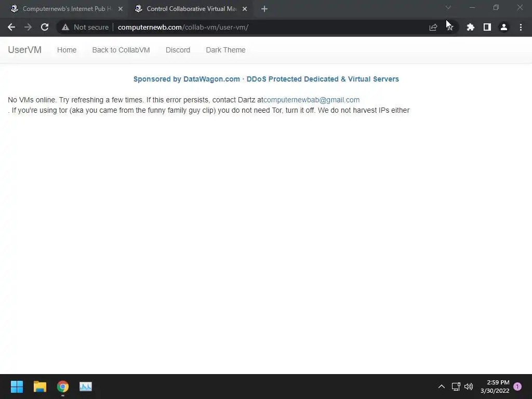Click the Not secure warning icon
This screenshot has height=399, width=532.
[65, 27]
